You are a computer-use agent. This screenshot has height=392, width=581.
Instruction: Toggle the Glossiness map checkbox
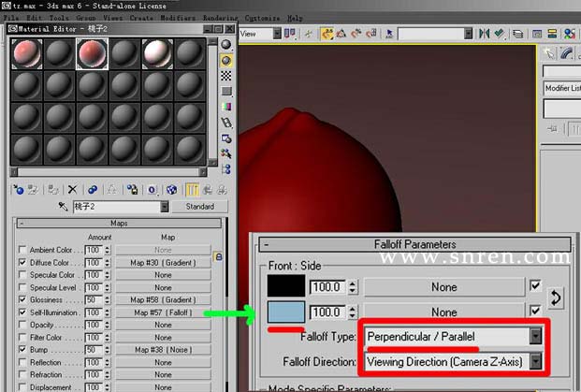(22, 299)
